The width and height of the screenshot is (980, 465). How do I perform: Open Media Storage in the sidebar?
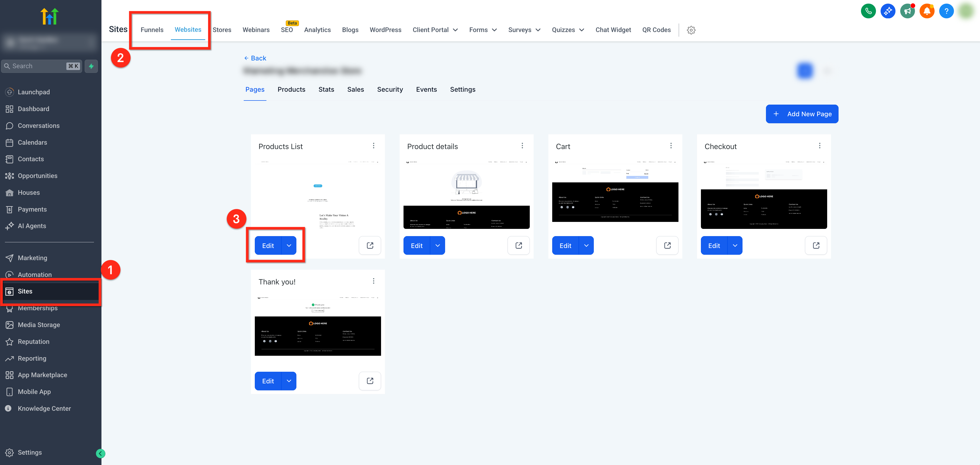point(39,325)
